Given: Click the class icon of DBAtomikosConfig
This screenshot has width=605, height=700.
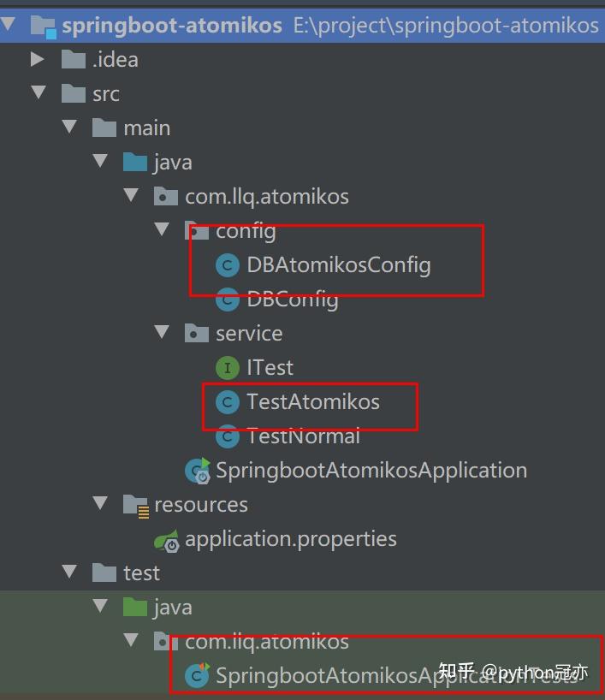Looking at the screenshot, I should [x=225, y=265].
